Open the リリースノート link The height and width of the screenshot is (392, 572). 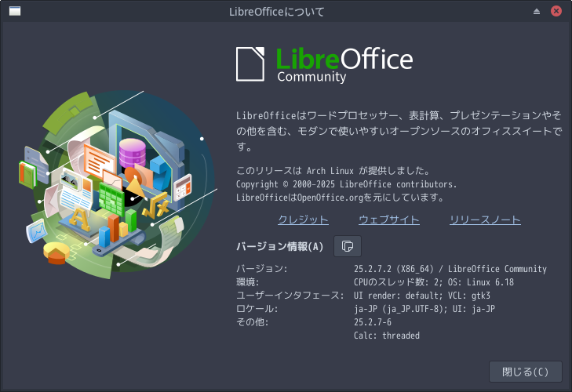485,220
